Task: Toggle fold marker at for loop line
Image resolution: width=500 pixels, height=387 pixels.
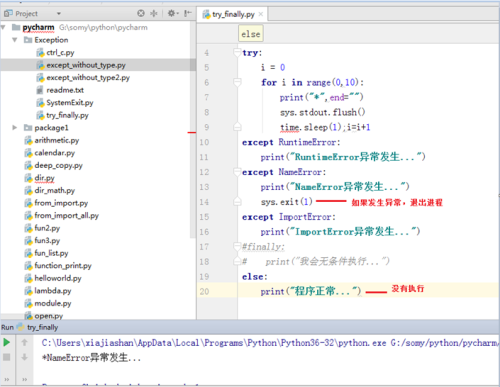Action: pos(237,82)
